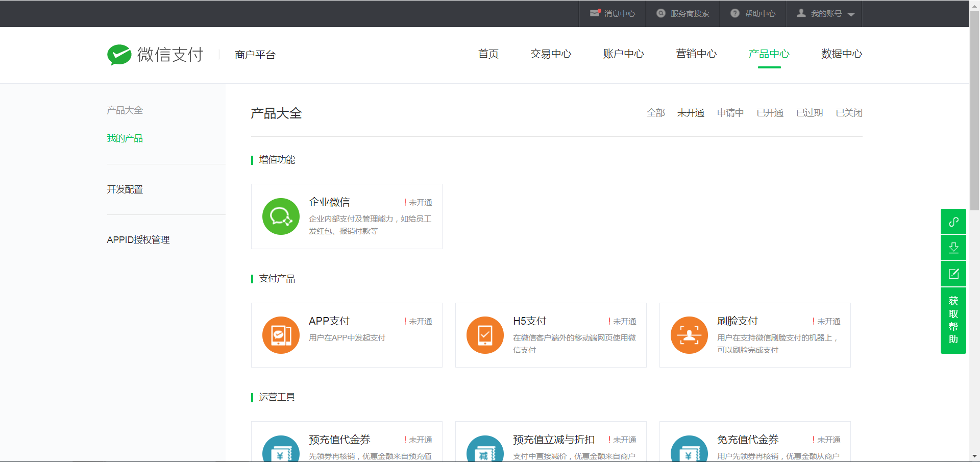The image size is (980, 462).
Task: Filter products by 已过期
Action: pos(810,113)
